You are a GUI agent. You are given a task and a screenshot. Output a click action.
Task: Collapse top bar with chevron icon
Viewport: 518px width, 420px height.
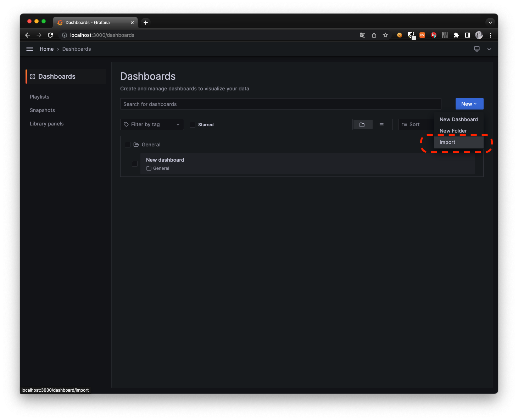pos(489,49)
